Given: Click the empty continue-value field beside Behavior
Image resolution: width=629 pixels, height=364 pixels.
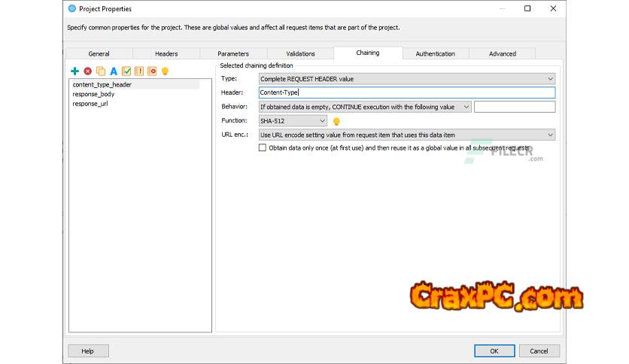Looking at the screenshot, I should 515,107.
